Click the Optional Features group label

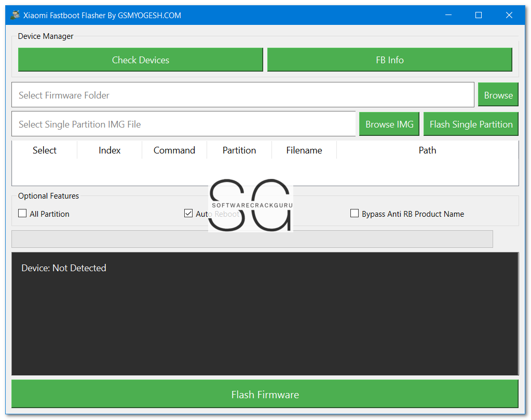(48, 196)
